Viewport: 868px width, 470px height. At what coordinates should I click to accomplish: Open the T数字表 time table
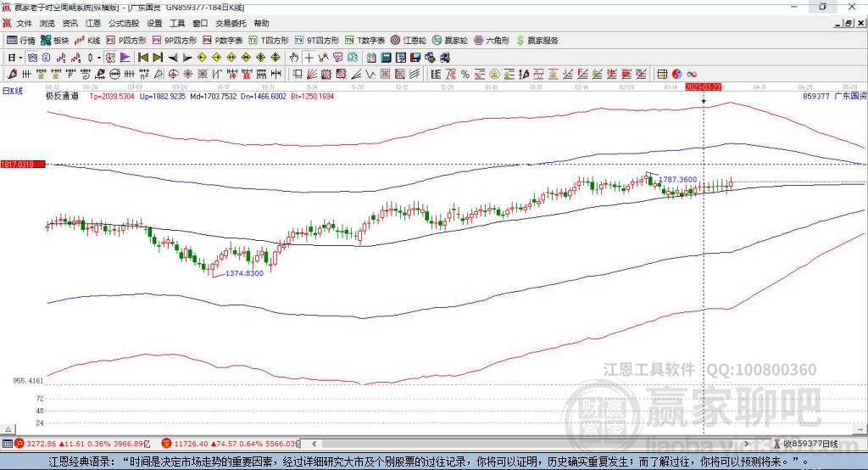tap(364, 41)
